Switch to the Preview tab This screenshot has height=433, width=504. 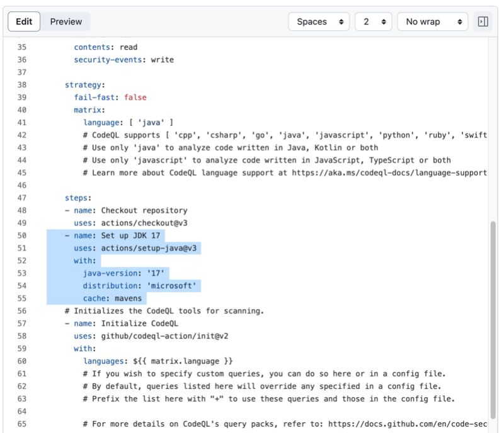66,21
